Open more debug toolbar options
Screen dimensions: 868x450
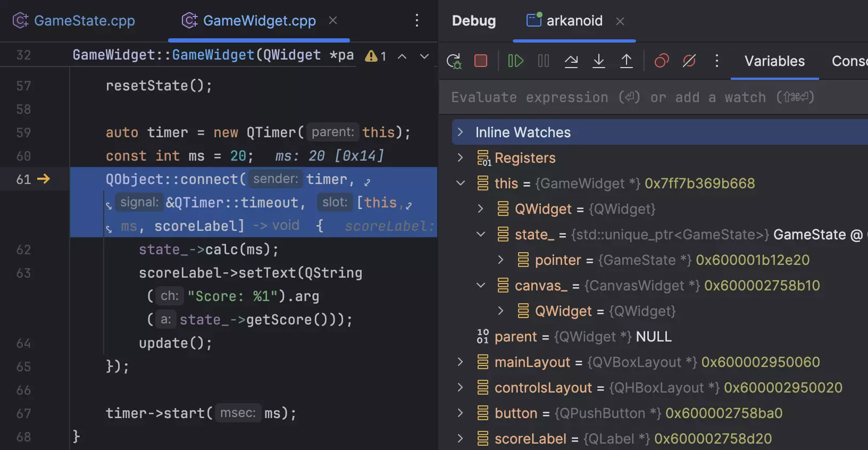click(x=716, y=61)
